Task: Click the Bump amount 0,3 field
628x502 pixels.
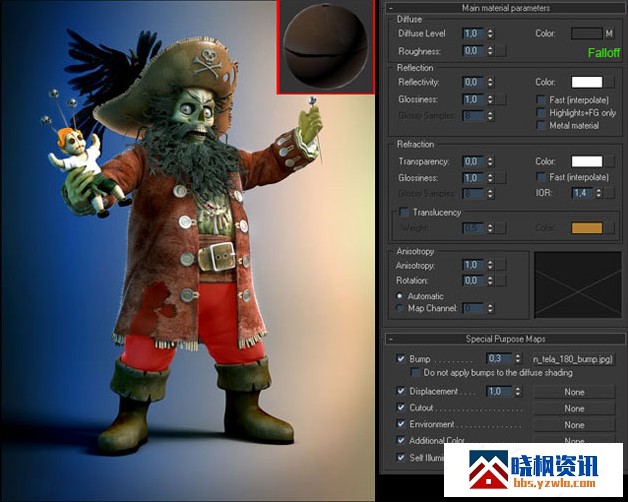Action: click(500, 358)
